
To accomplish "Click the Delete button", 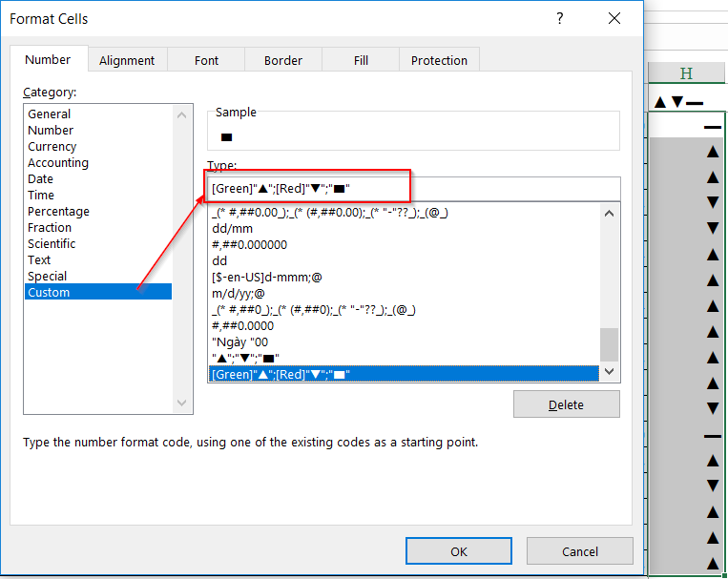I will click(567, 404).
